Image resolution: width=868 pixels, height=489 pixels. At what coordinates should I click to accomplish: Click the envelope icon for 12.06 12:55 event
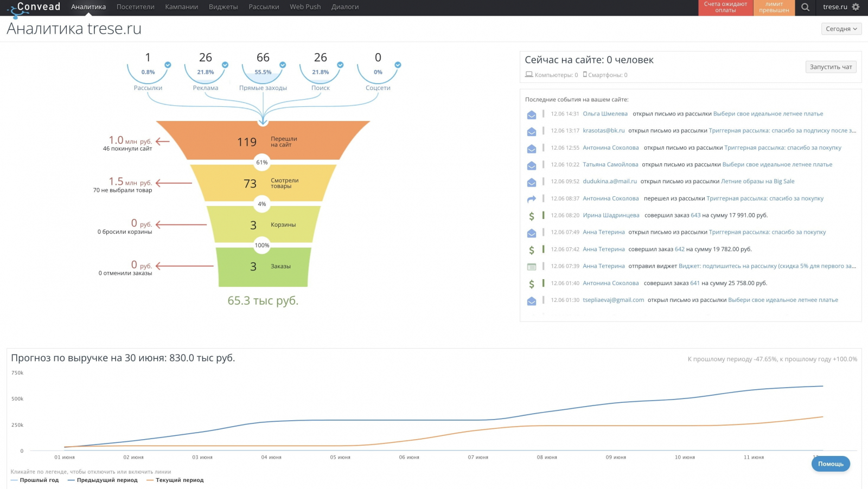[x=532, y=149]
